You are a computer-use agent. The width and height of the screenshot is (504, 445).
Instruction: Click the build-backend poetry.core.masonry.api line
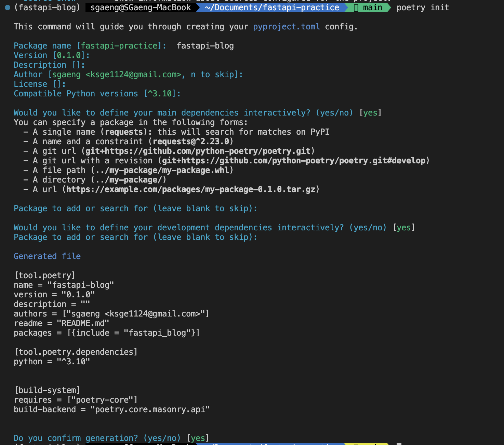tap(111, 409)
